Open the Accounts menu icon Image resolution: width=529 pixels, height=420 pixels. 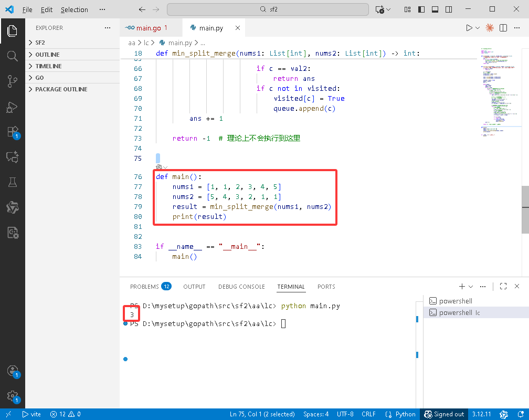[x=13, y=371]
